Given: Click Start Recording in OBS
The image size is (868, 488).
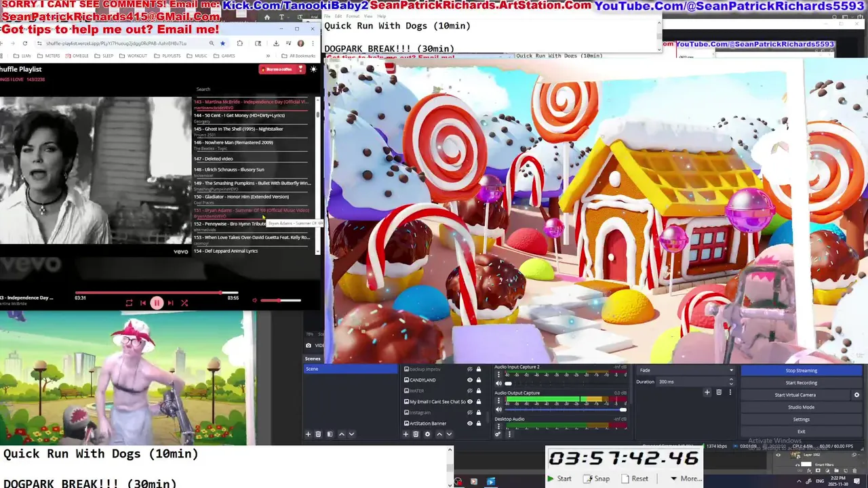Looking at the screenshot, I should (x=801, y=383).
